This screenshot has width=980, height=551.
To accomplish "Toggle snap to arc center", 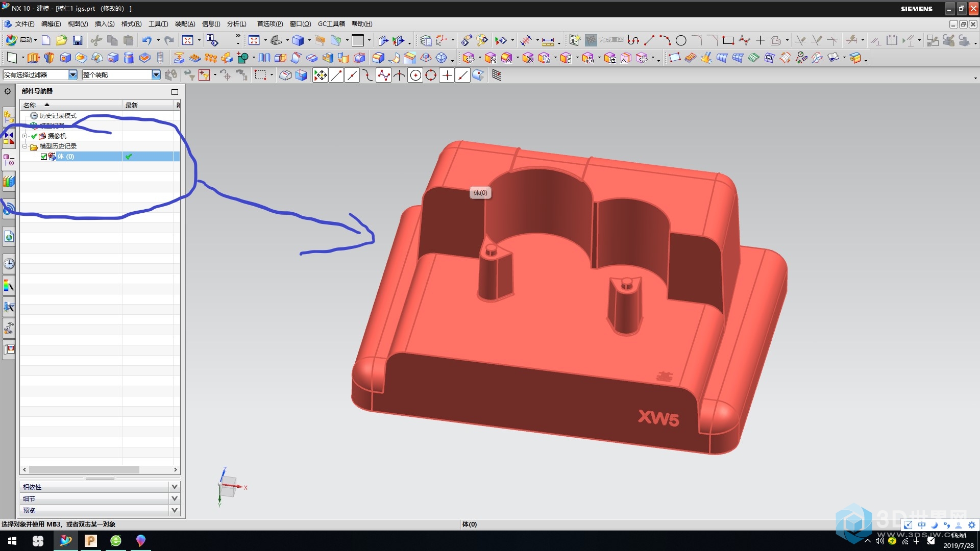I will (415, 76).
